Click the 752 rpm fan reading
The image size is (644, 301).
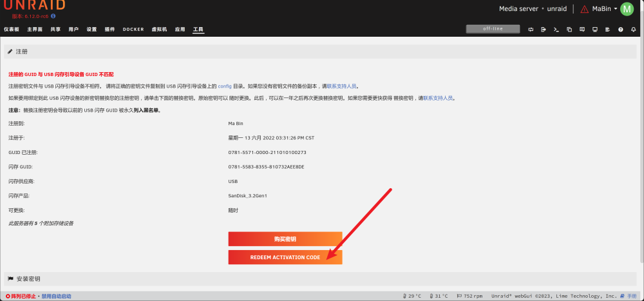coord(469,296)
